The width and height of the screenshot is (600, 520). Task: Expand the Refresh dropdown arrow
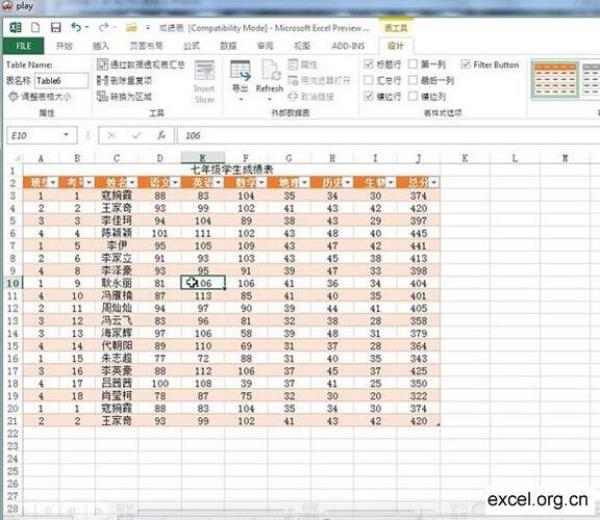(270, 99)
